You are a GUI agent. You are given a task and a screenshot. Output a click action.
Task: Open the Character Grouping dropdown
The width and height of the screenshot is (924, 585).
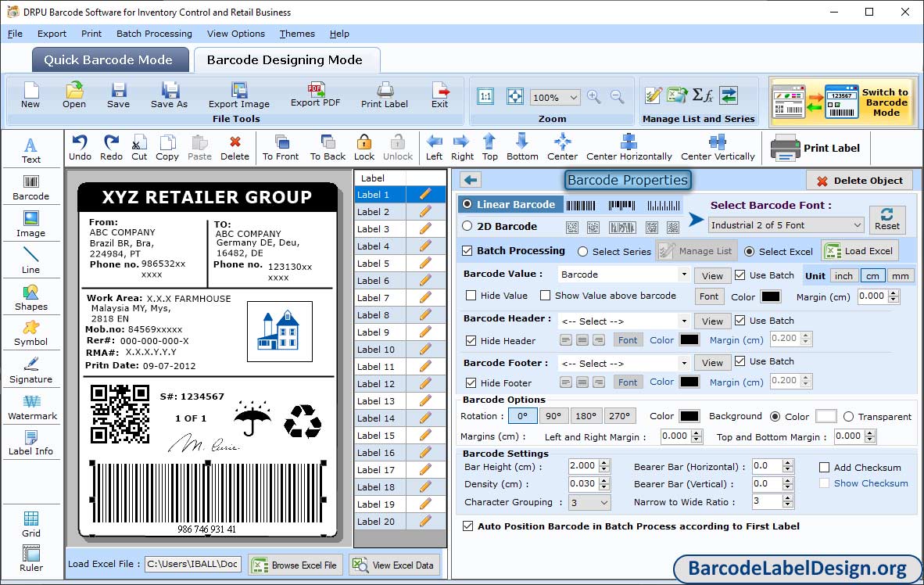pyautogui.click(x=604, y=502)
